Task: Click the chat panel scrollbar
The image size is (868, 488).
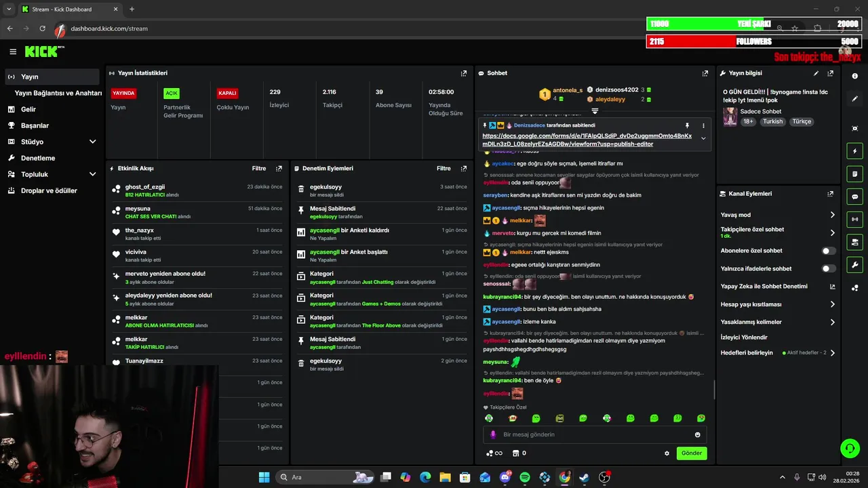Action: (x=714, y=390)
